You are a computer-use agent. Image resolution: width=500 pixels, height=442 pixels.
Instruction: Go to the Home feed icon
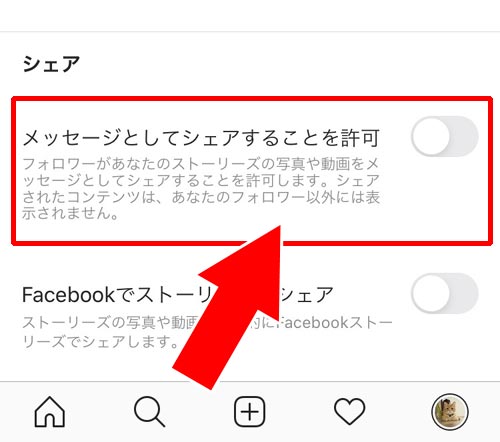(50, 412)
